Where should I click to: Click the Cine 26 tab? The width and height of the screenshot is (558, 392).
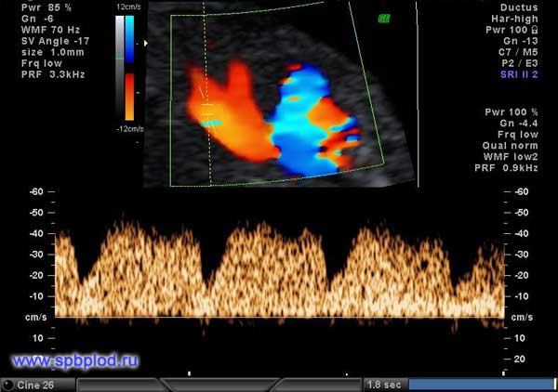39,385
